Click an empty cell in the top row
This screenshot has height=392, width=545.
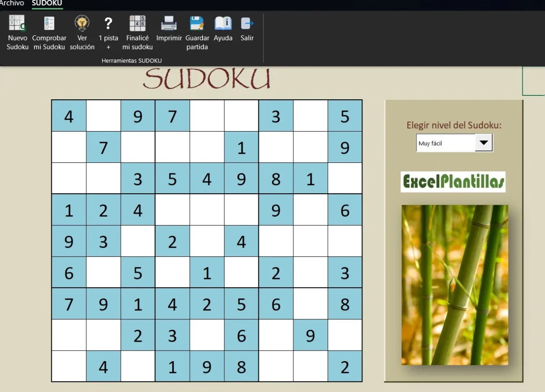pos(103,116)
